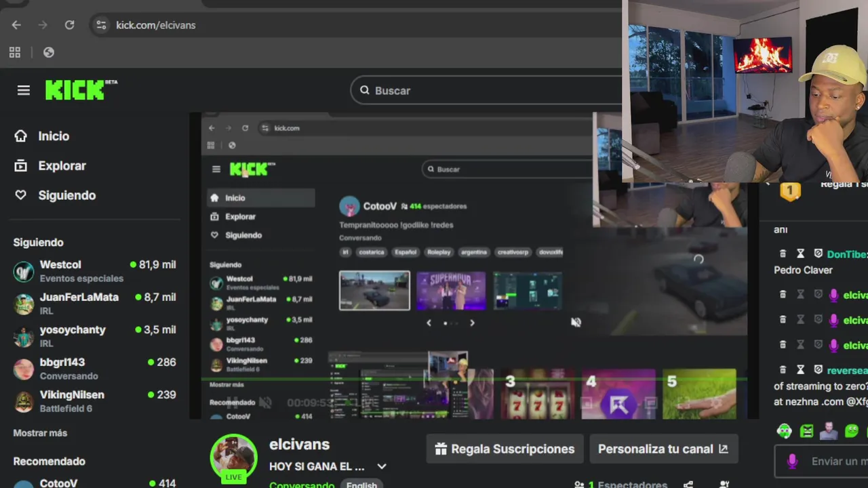
Task: Click the purple badge icon in chat input
Action: click(x=792, y=462)
